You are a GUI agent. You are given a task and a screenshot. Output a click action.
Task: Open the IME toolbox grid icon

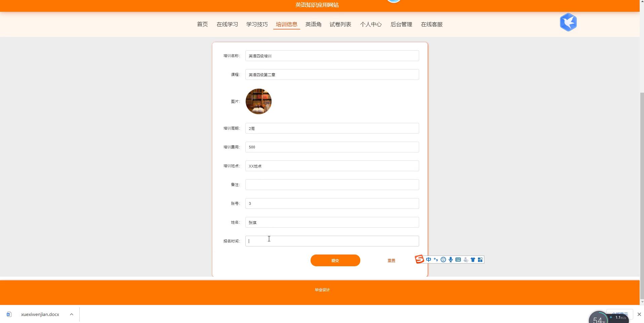[x=480, y=260]
